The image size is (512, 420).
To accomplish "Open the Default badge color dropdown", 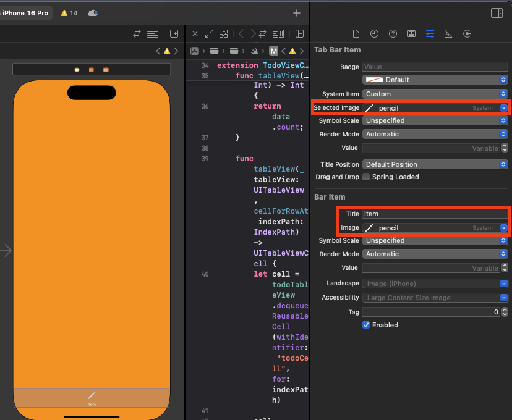I will click(435, 80).
